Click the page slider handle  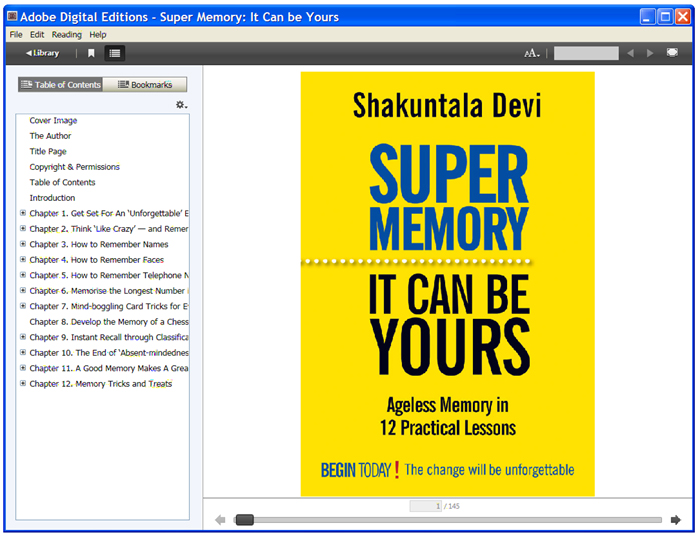pyautogui.click(x=245, y=520)
